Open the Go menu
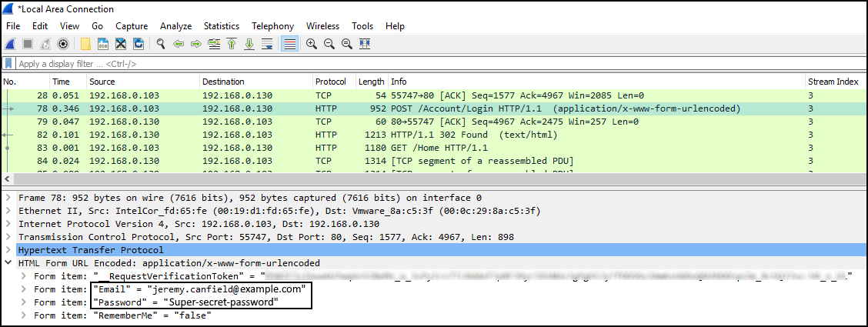 coord(98,26)
